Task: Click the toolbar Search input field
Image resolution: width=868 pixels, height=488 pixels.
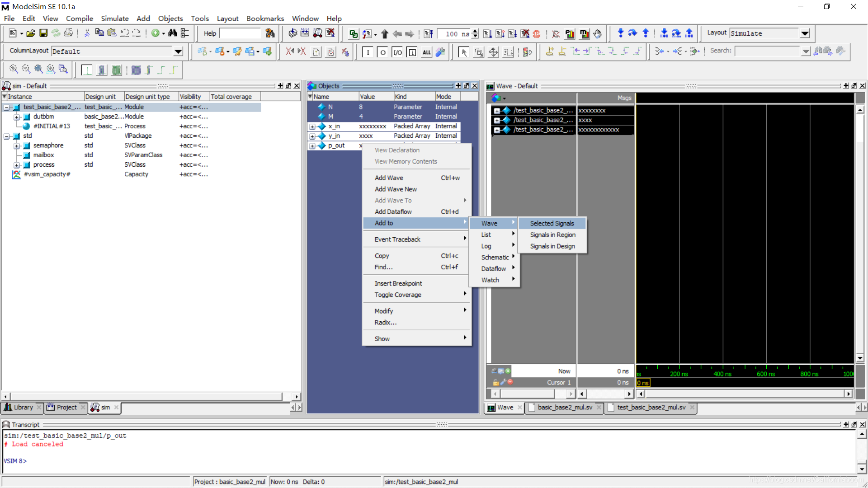Action: pos(767,51)
